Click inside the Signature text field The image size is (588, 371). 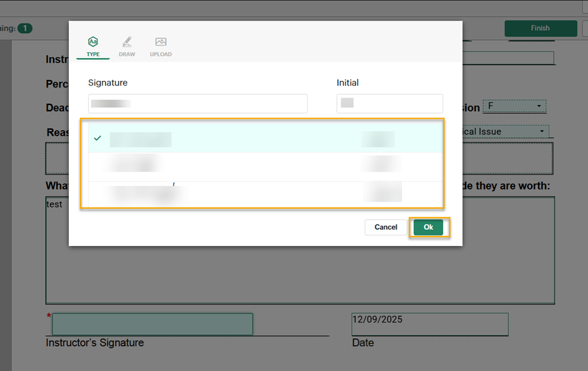pos(198,103)
